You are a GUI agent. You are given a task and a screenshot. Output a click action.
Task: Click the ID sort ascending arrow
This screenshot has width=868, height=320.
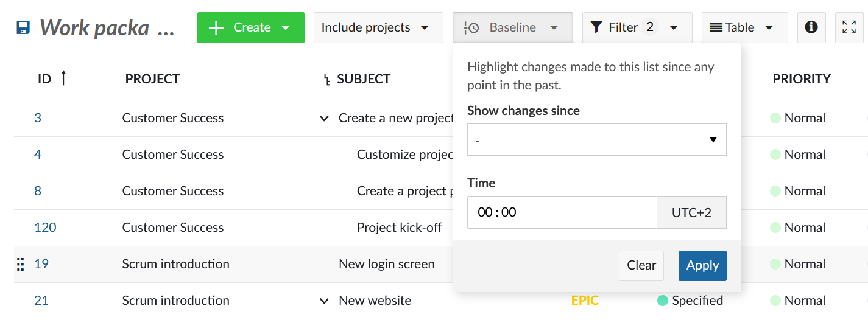point(63,78)
